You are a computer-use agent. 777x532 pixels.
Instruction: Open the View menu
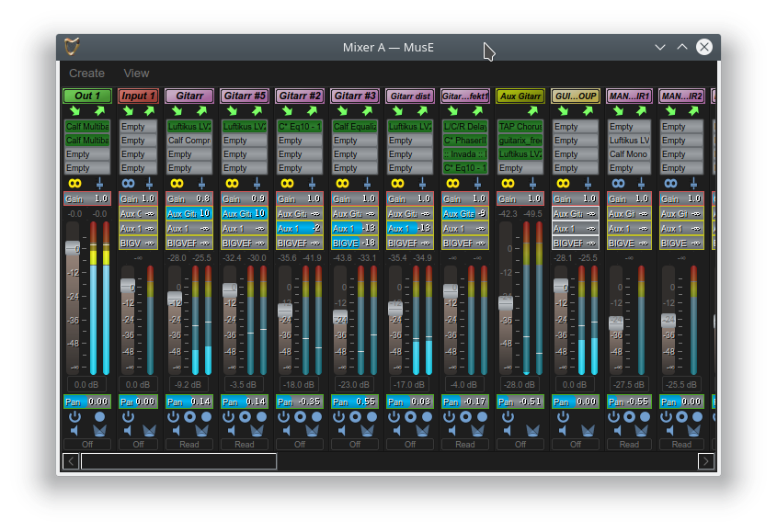tap(136, 74)
